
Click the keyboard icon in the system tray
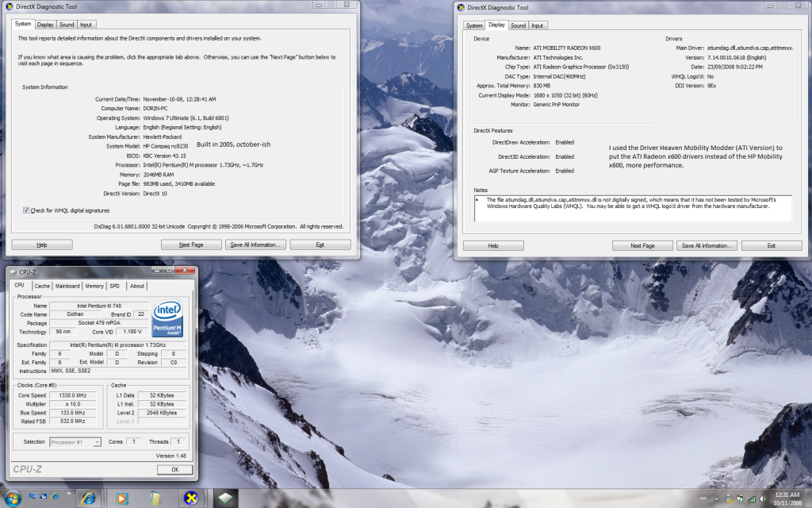703,498
